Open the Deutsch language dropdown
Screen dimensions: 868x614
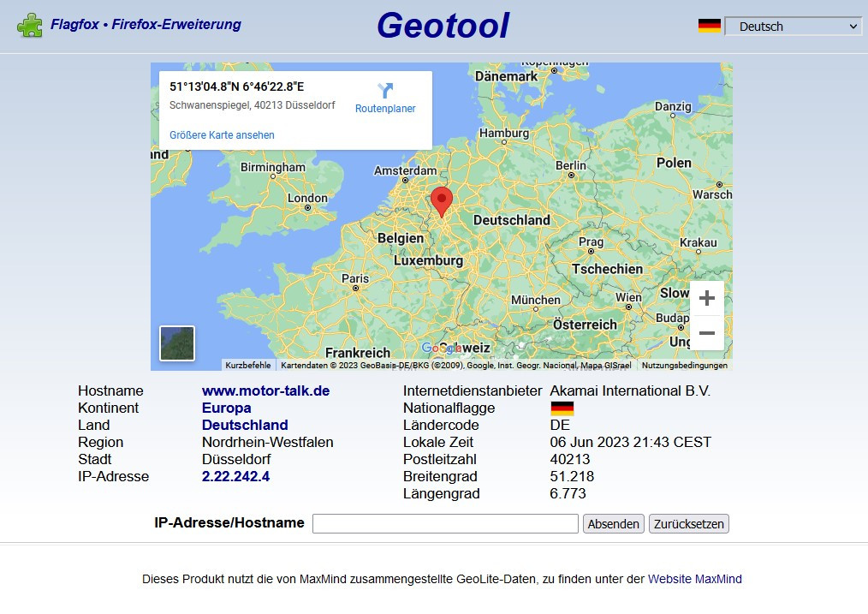[x=793, y=27]
